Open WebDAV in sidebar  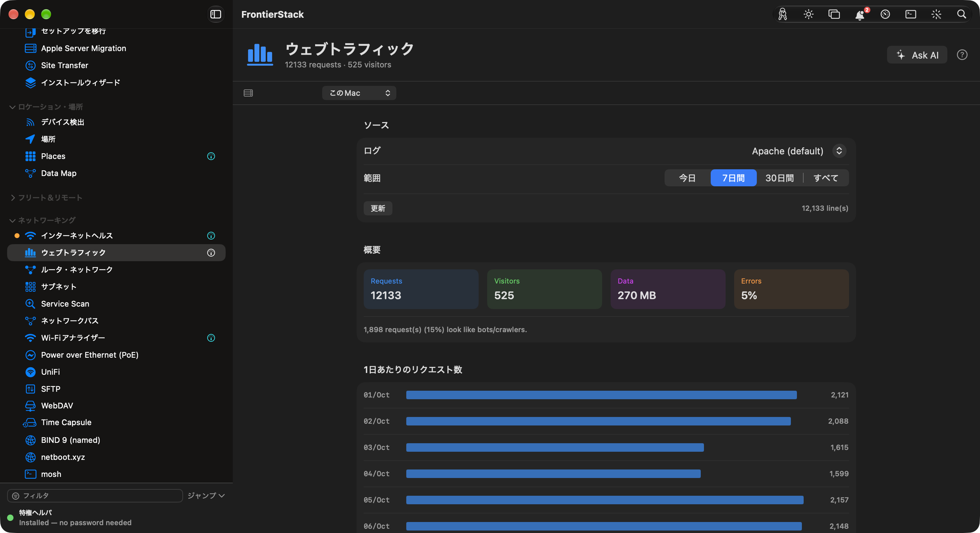116,406
